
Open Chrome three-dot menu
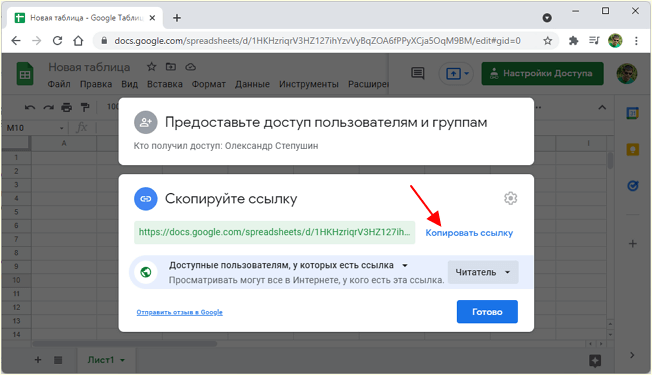point(636,41)
